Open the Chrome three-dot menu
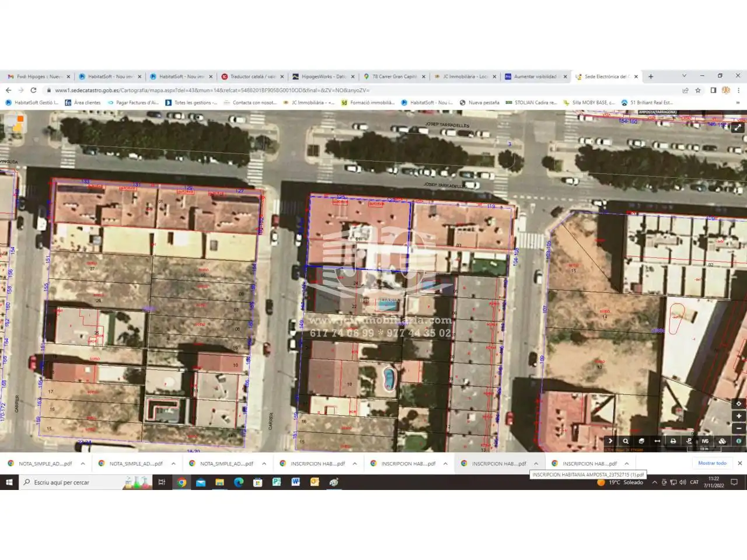Image resolution: width=747 pixels, height=560 pixels. [738, 90]
